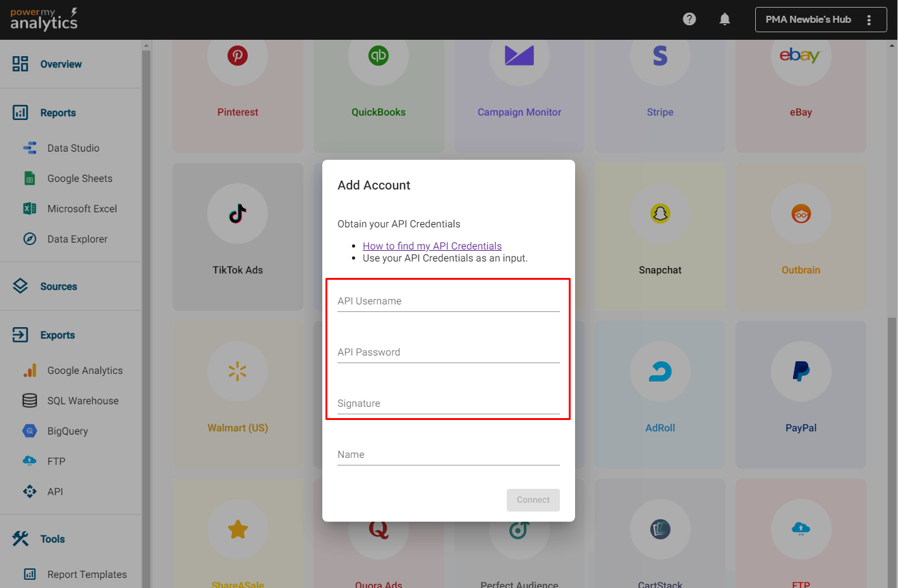Select the PayPal source icon
The image size is (898, 588).
(x=801, y=371)
